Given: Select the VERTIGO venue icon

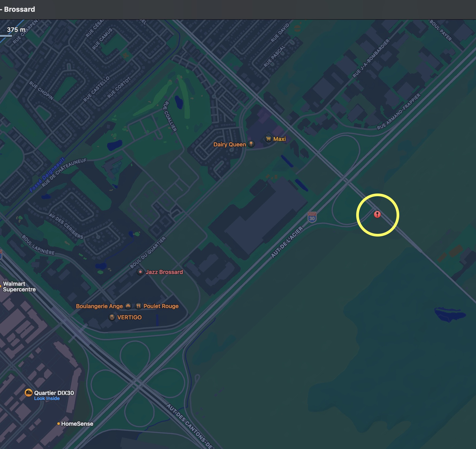Looking at the screenshot, I should pos(112,317).
